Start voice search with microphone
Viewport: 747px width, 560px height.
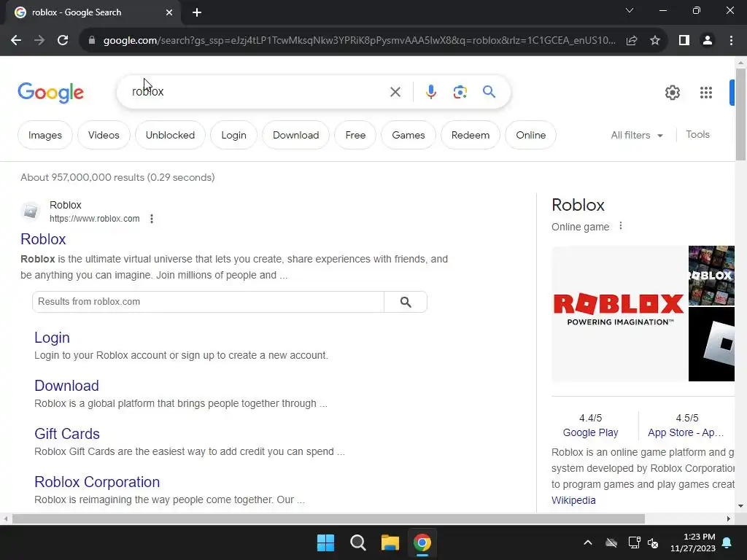tap(430, 92)
